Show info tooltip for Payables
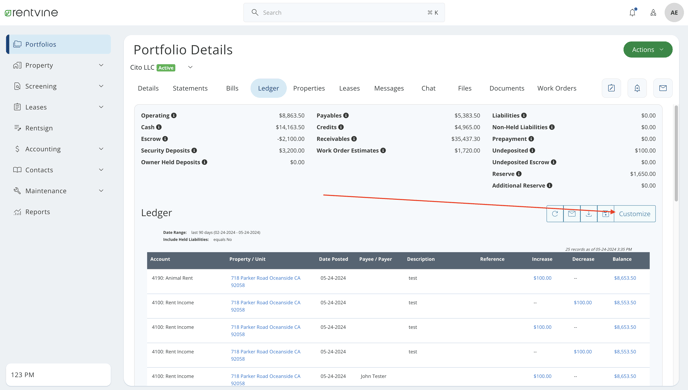Image resolution: width=688 pixels, height=390 pixels. (x=346, y=115)
